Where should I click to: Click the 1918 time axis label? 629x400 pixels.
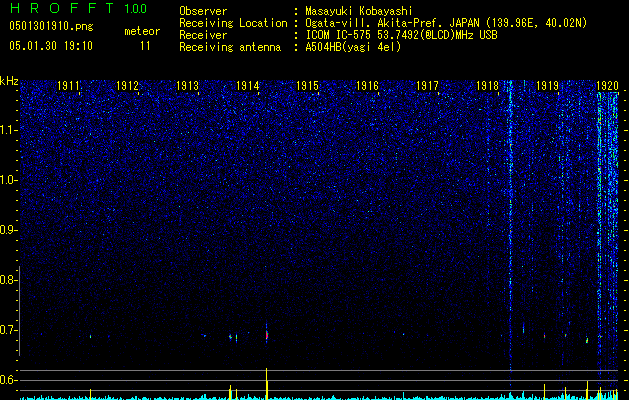click(487, 85)
